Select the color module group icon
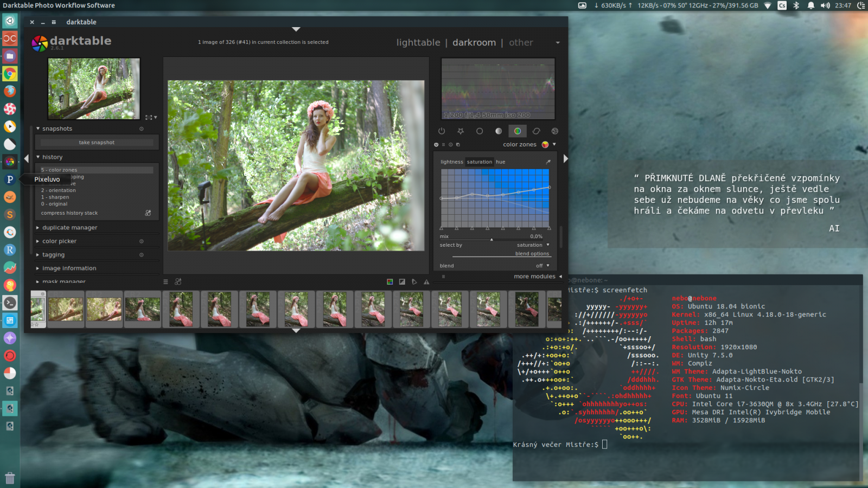This screenshot has width=868, height=488. [518, 131]
